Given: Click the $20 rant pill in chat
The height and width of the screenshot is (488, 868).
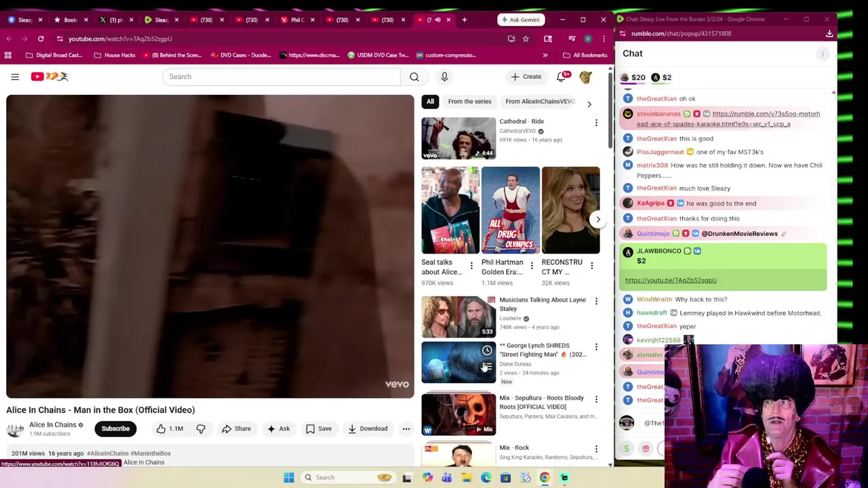Looking at the screenshot, I should [633, 78].
